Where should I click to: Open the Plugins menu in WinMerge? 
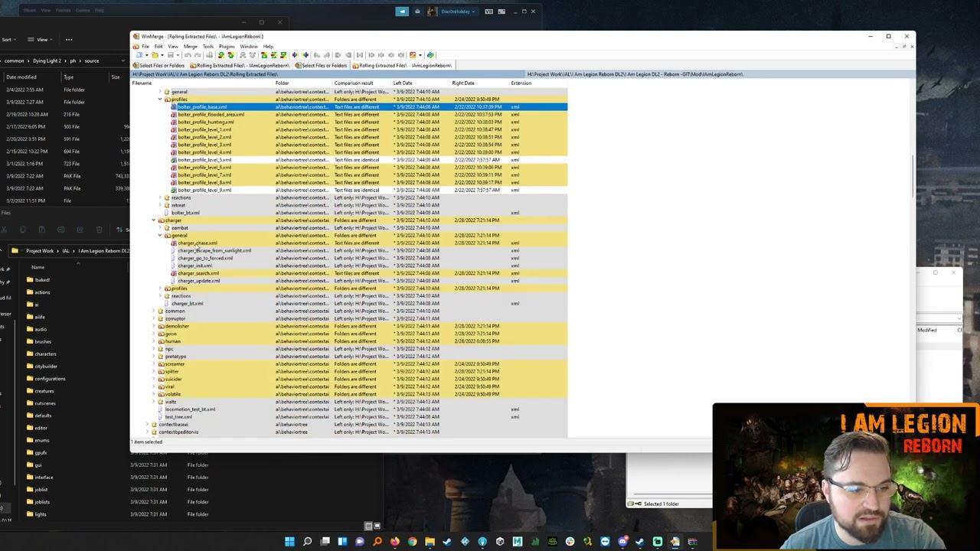click(226, 47)
